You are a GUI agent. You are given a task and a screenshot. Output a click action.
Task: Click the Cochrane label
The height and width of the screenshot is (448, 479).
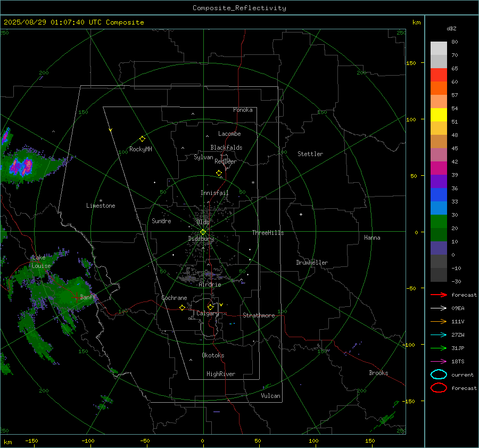(174, 298)
